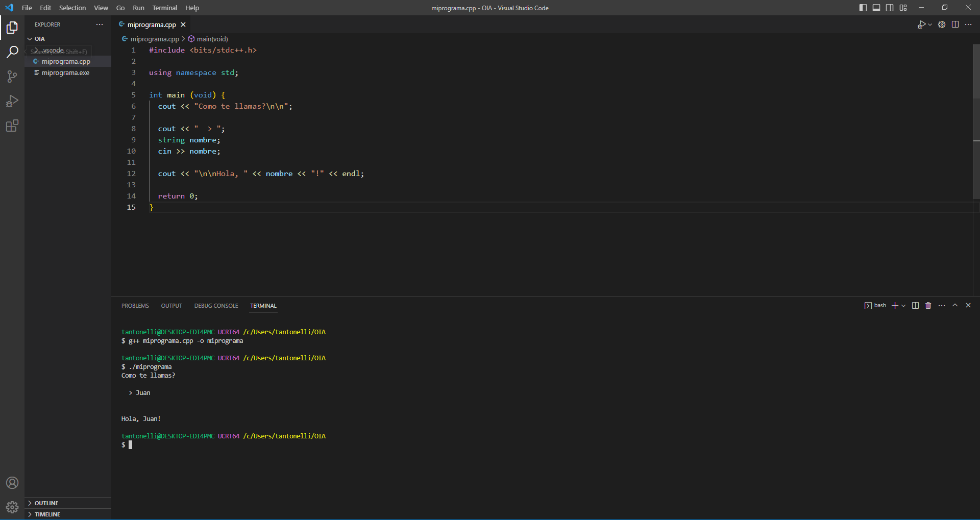Expand the TIMELINE section
The width and height of the screenshot is (980, 520).
tap(68, 514)
